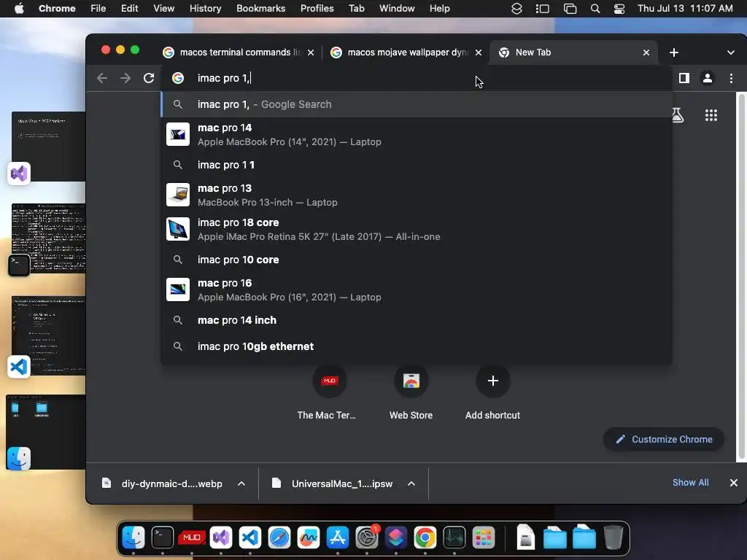Open Shortcuts app from the Dock
Image resolution: width=747 pixels, height=560 pixels.
click(396, 537)
